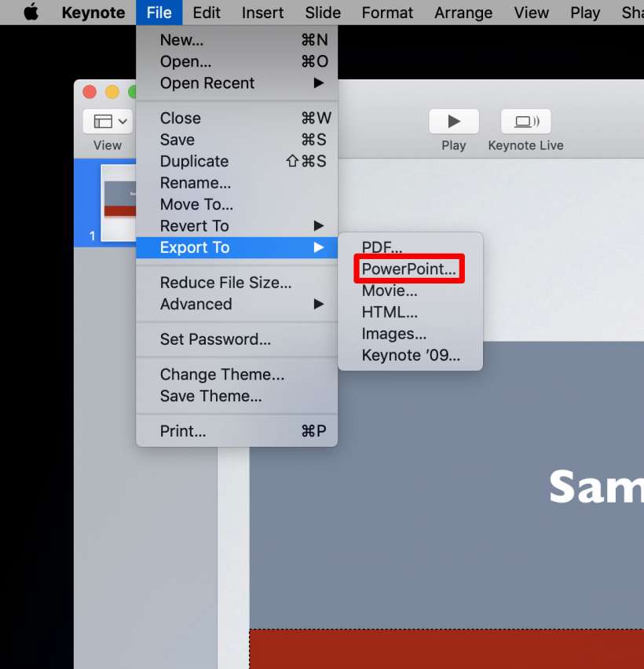This screenshot has width=644, height=669.
Task: Open the Slide menu
Action: (x=323, y=13)
